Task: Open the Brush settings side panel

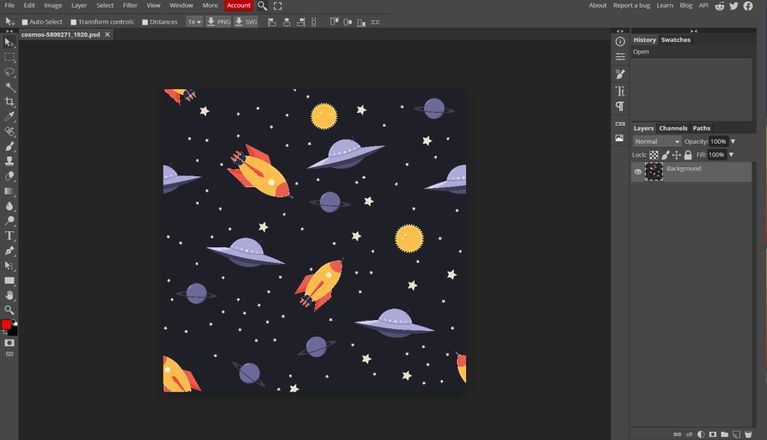Action: [x=620, y=74]
